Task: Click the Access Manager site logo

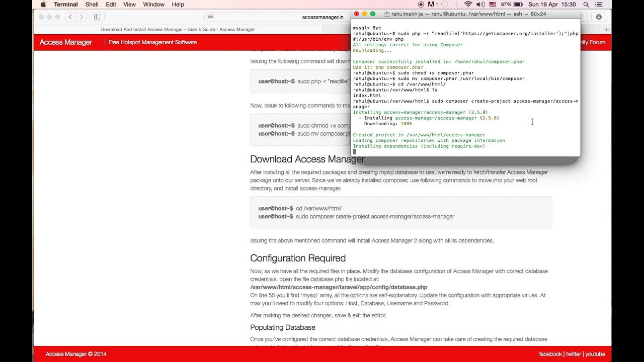Action: 66,42
